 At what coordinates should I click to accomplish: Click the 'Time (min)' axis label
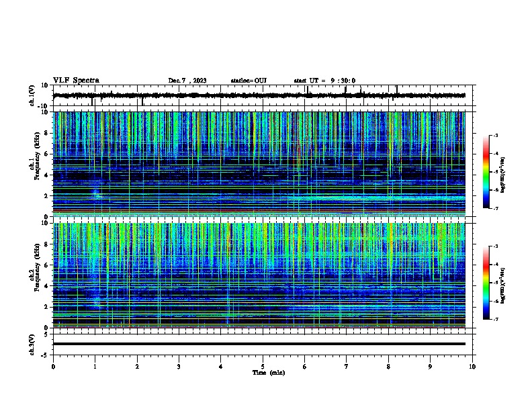[269, 373]
